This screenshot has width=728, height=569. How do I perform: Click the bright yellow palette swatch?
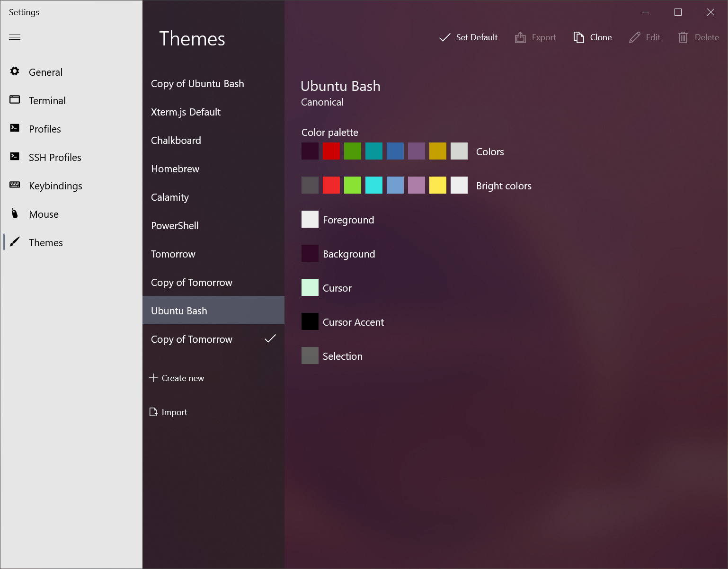[437, 185]
